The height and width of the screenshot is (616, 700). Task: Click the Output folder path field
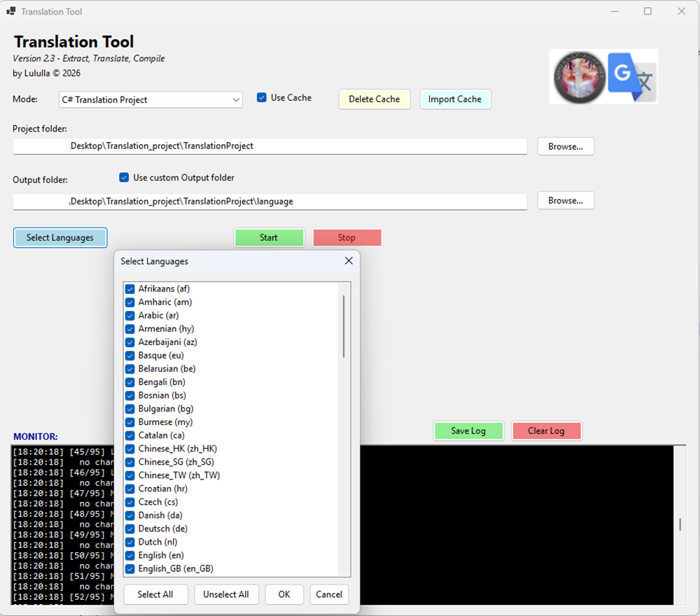(x=269, y=202)
